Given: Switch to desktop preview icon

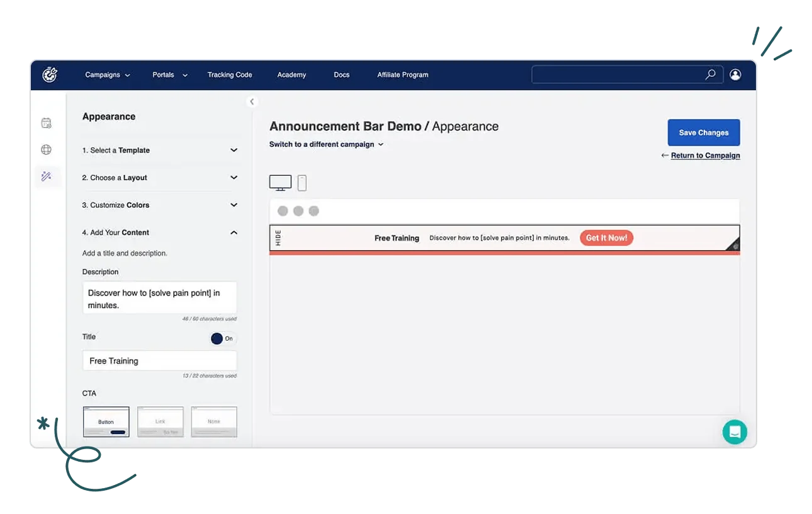Looking at the screenshot, I should (280, 183).
